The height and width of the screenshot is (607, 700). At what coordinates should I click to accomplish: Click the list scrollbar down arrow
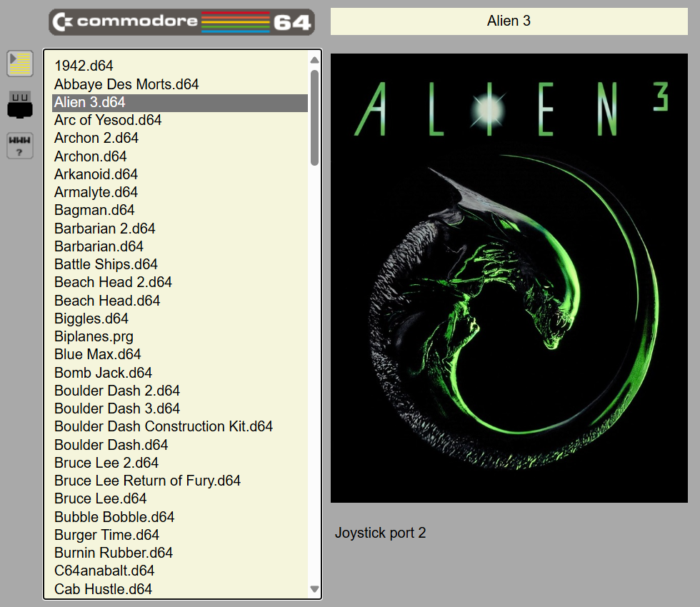coord(314,589)
